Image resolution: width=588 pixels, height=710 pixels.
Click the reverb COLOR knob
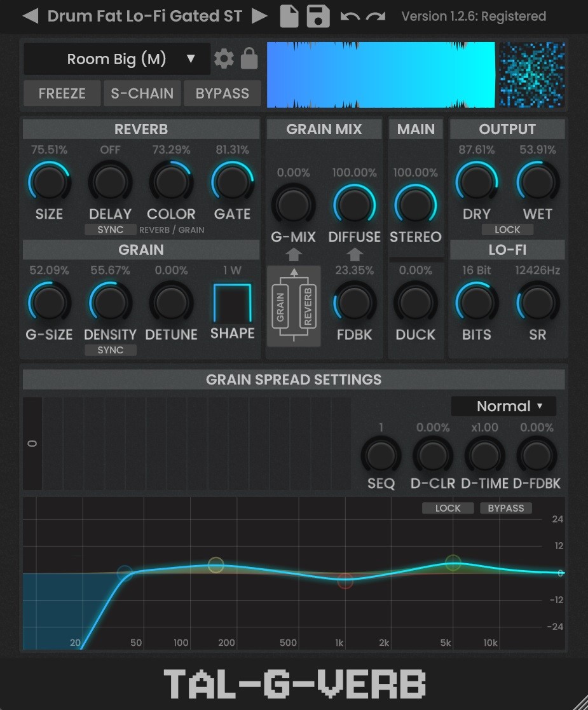click(171, 182)
